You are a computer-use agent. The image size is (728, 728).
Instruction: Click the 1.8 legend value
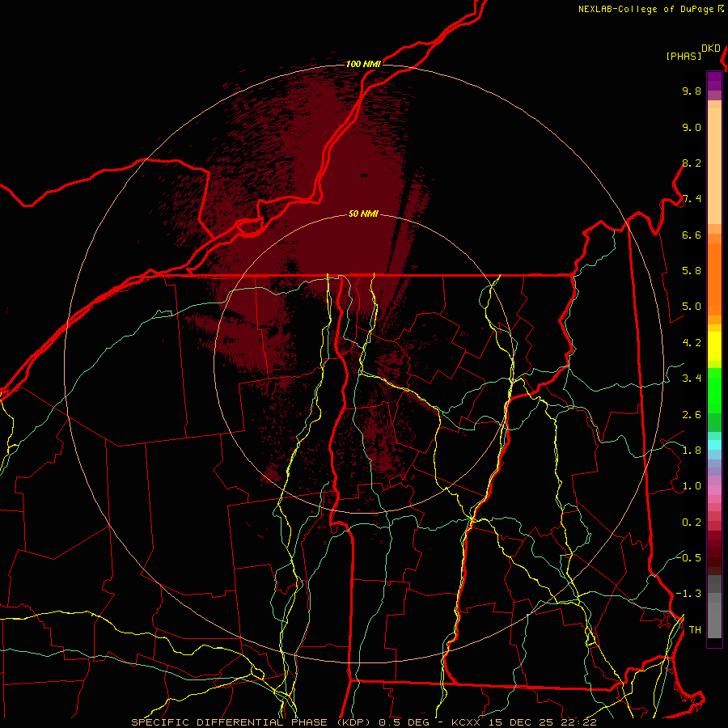692,451
